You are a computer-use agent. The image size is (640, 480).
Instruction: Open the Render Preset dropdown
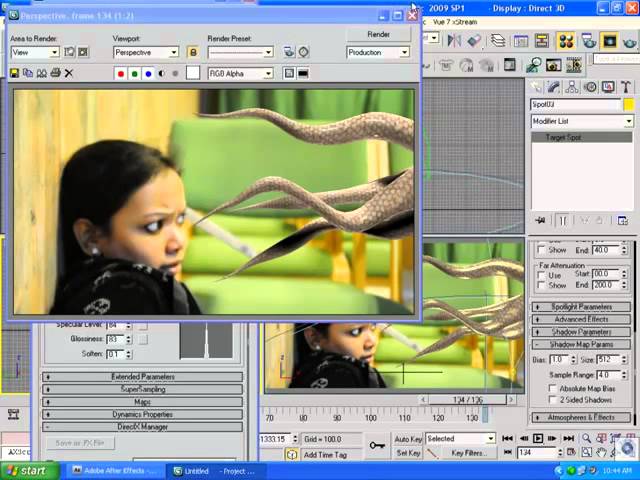240,52
